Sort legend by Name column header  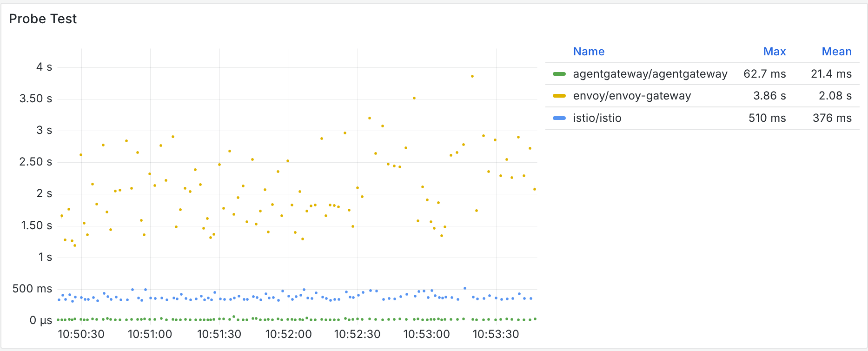(589, 52)
